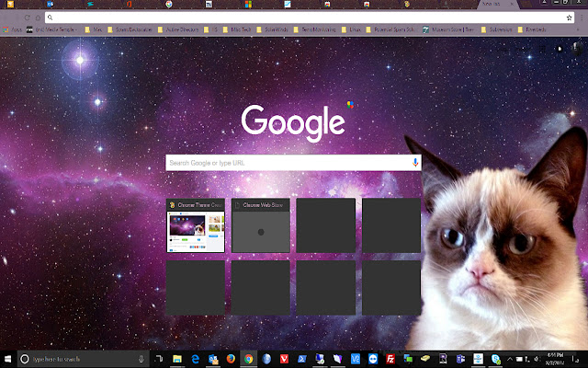The image size is (588, 368).
Task: Open PowerShell from the taskbar
Action: [302, 360]
